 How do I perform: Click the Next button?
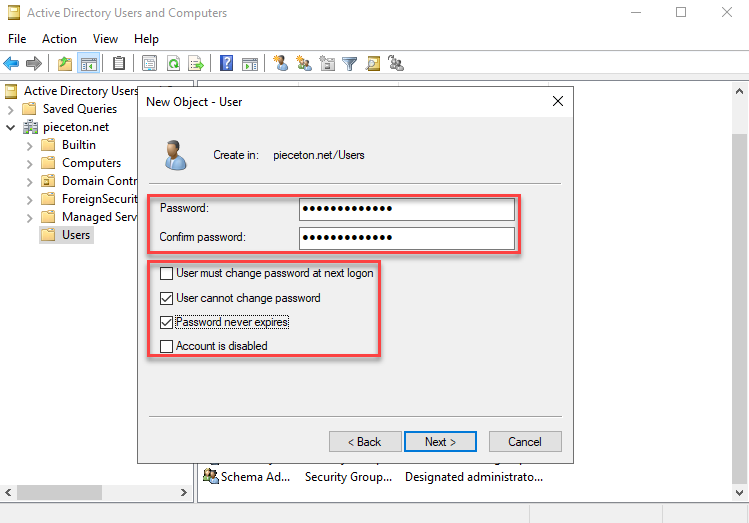440,442
